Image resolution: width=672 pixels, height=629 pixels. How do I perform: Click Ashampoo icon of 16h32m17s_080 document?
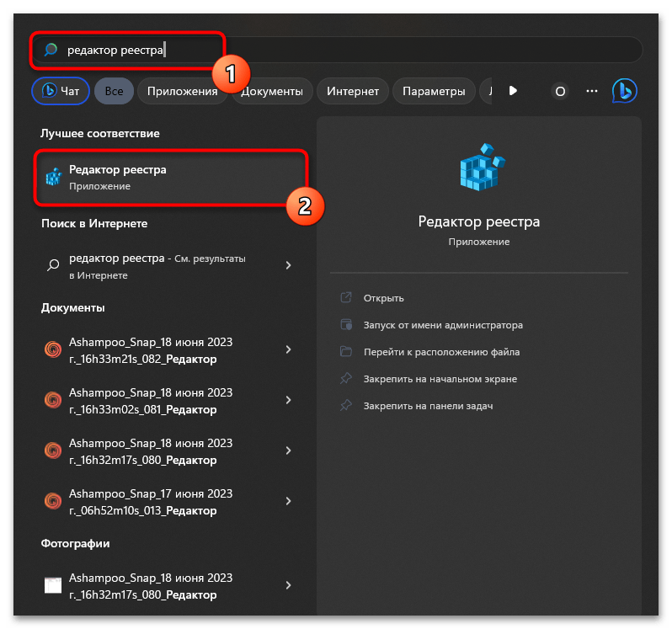click(x=53, y=450)
